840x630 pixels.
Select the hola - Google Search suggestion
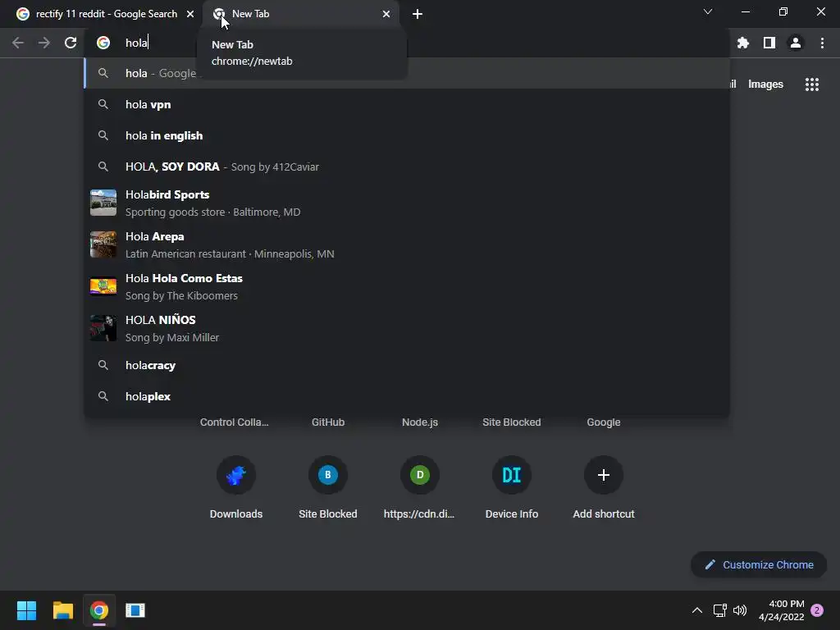point(407,73)
